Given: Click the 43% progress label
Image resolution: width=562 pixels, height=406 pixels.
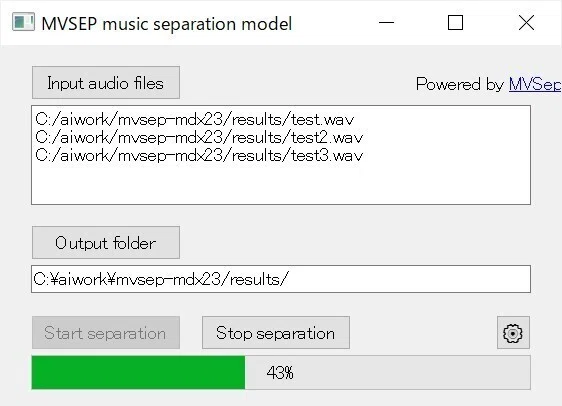Looking at the screenshot, I should click(280, 373).
